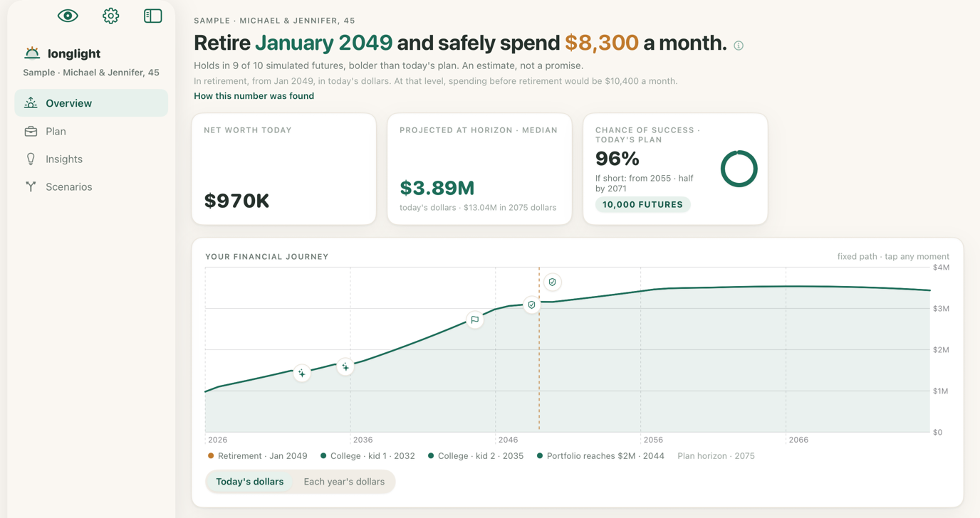Click the shield marker on the curve
The image size is (980, 518).
pos(531,305)
